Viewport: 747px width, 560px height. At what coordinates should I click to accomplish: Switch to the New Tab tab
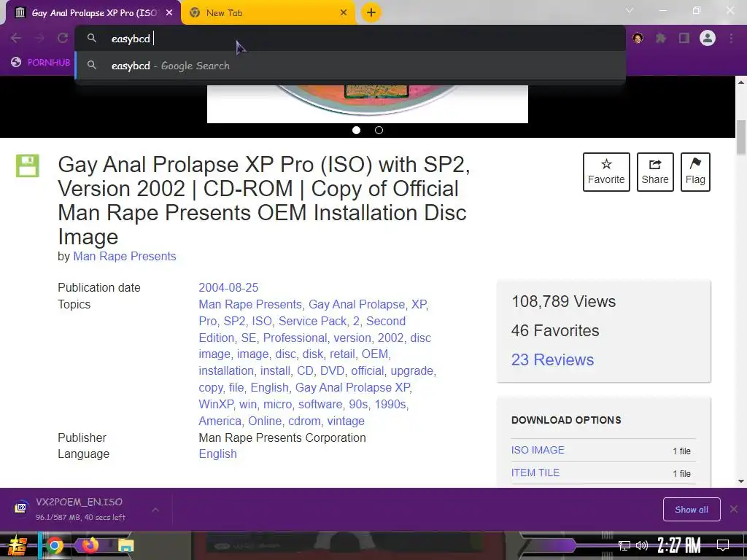coord(268,13)
